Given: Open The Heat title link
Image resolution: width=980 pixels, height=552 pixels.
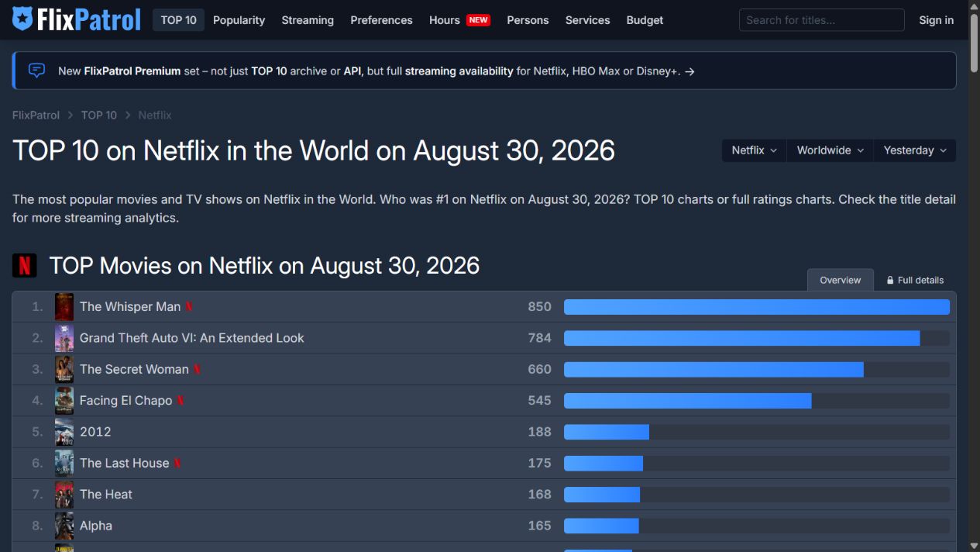Looking at the screenshot, I should click(106, 495).
